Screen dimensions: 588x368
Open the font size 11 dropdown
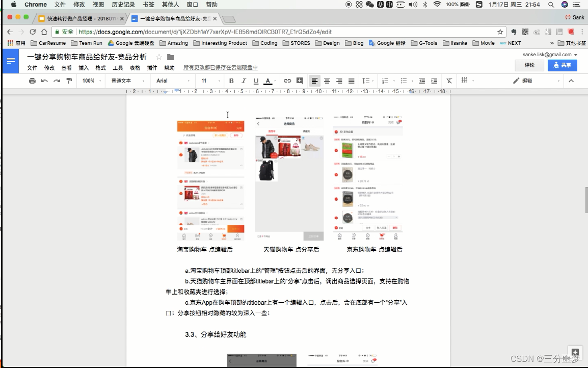click(x=210, y=81)
